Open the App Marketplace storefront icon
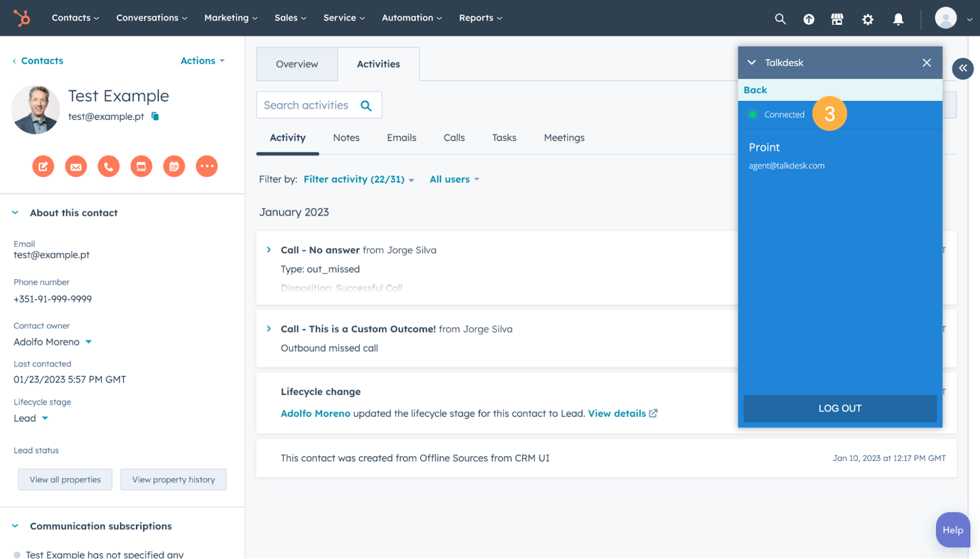 click(x=837, y=19)
